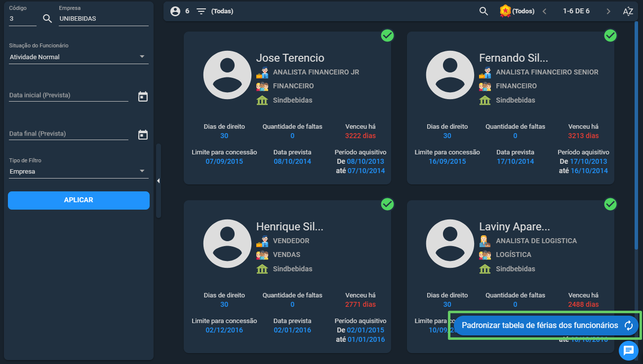Viewport: 643px width, 364px height.
Task: Click the name Henrique Sil...
Action: 289,226
